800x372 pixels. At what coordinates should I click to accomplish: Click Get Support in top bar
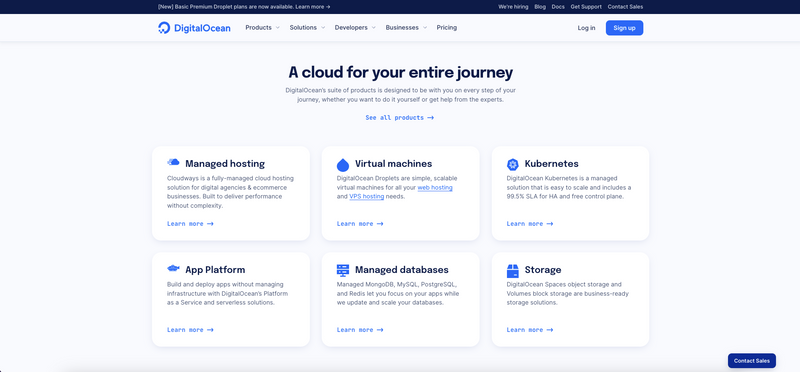click(586, 7)
